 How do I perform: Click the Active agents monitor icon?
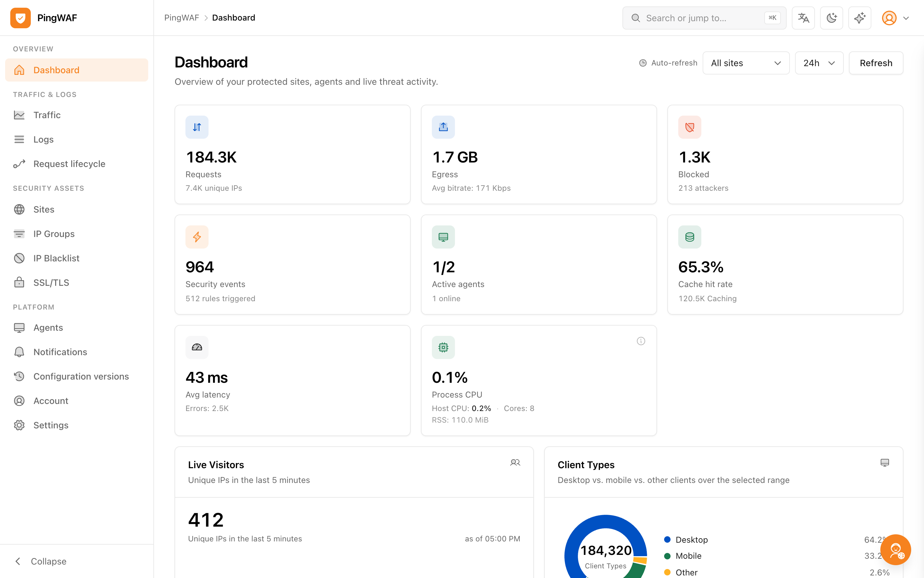click(443, 237)
